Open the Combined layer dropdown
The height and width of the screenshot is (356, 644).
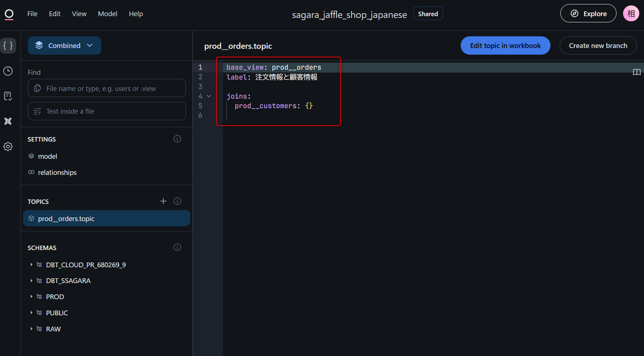point(64,45)
